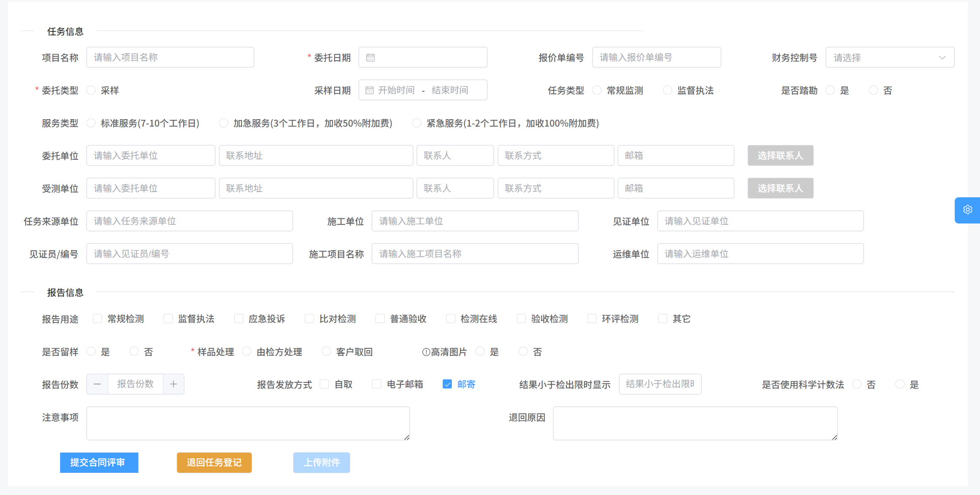Choose 标准服务(7-10个工作日) service type
Viewport: 980px width, 495px height.
pyautogui.click(x=91, y=123)
